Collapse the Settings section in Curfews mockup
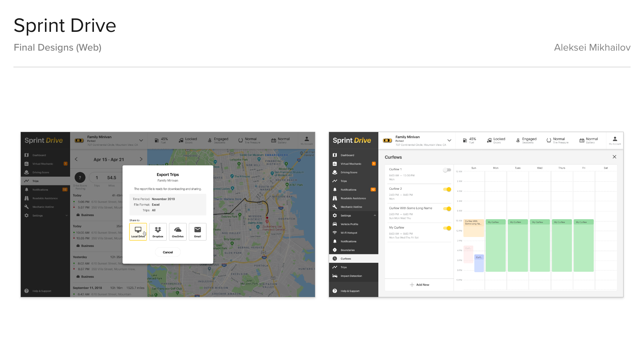The height and width of the screenshot is (362, 644). (375, 216)
